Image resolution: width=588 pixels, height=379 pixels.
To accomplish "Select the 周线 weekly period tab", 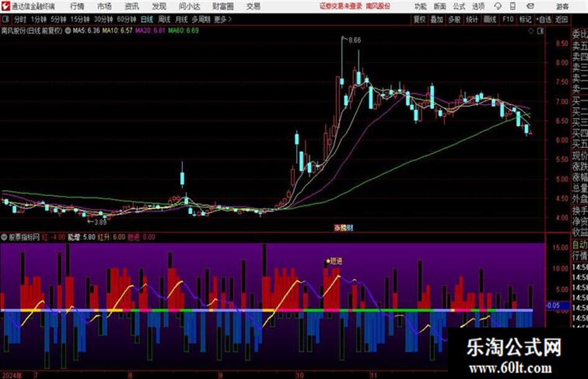I will (164, 19).
